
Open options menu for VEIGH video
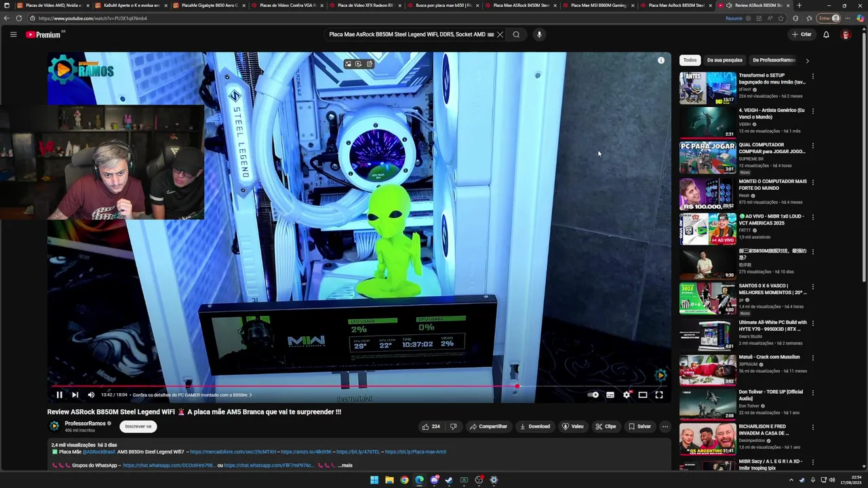[812, 111]
